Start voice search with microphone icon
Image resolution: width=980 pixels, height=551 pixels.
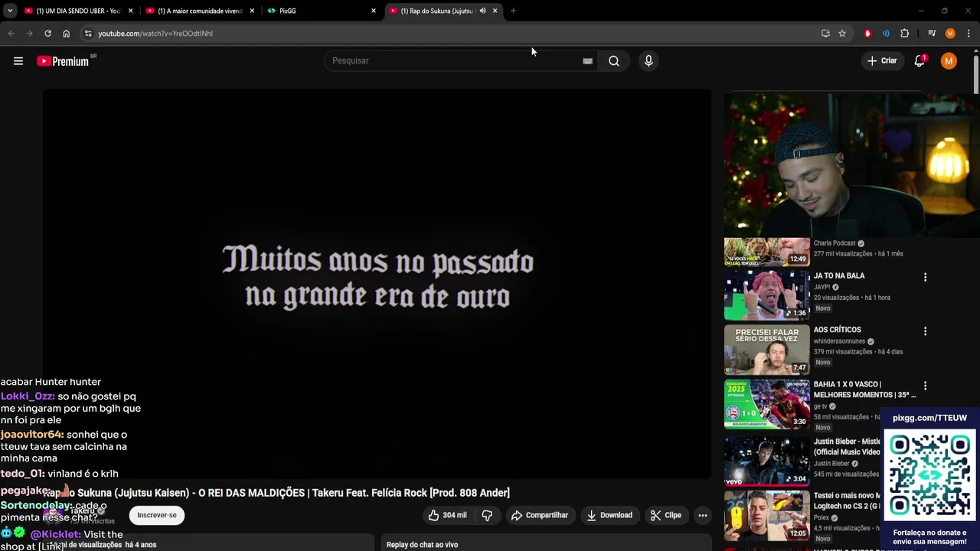click(648, 61)
